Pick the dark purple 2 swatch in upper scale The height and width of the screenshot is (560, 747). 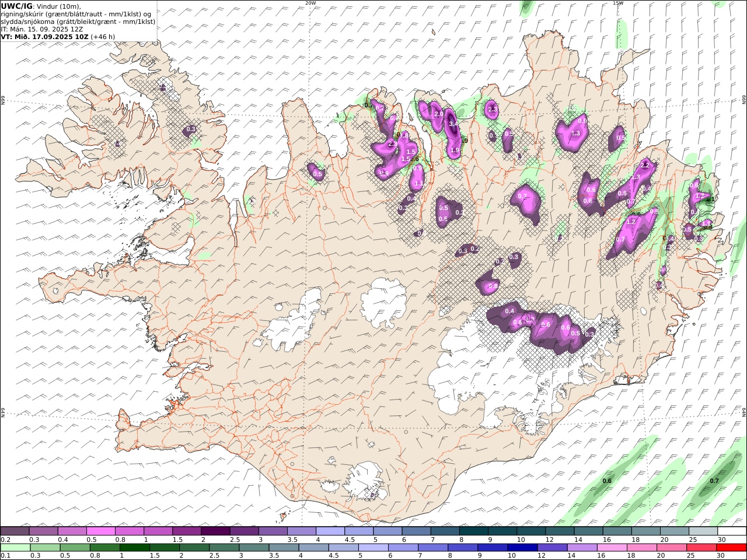pyautogui.click(x=215, y=531)
